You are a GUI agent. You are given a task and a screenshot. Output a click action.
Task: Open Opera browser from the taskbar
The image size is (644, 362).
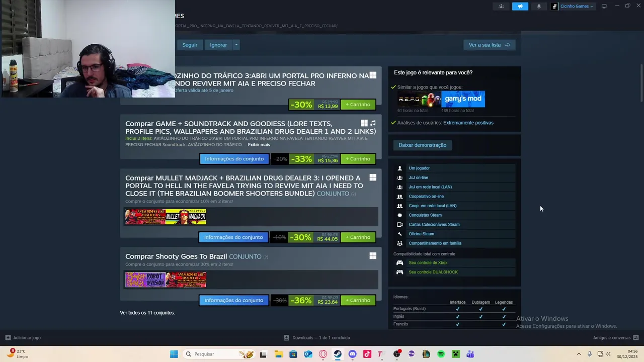pyautogui.click(x=323, y=354)
